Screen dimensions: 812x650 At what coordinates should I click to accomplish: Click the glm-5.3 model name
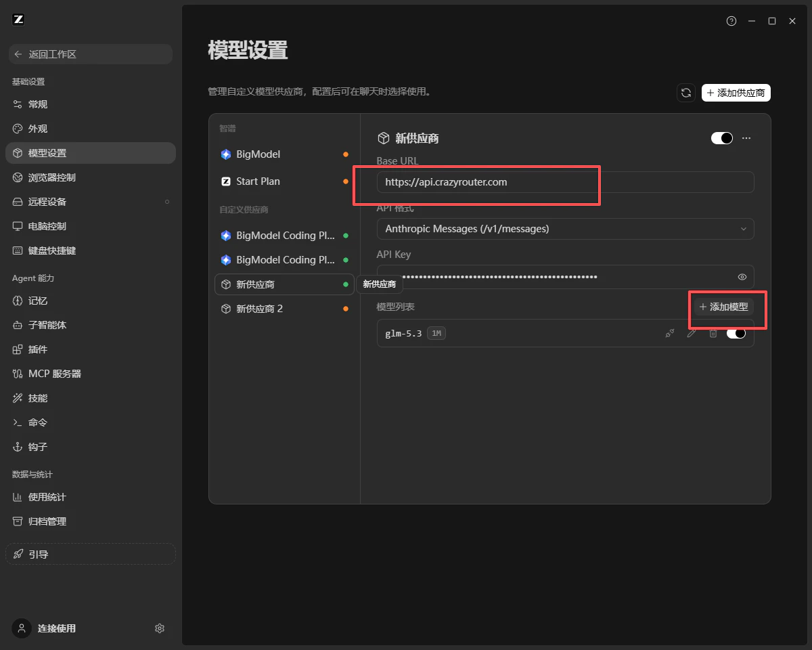click(x=403, y=333)
